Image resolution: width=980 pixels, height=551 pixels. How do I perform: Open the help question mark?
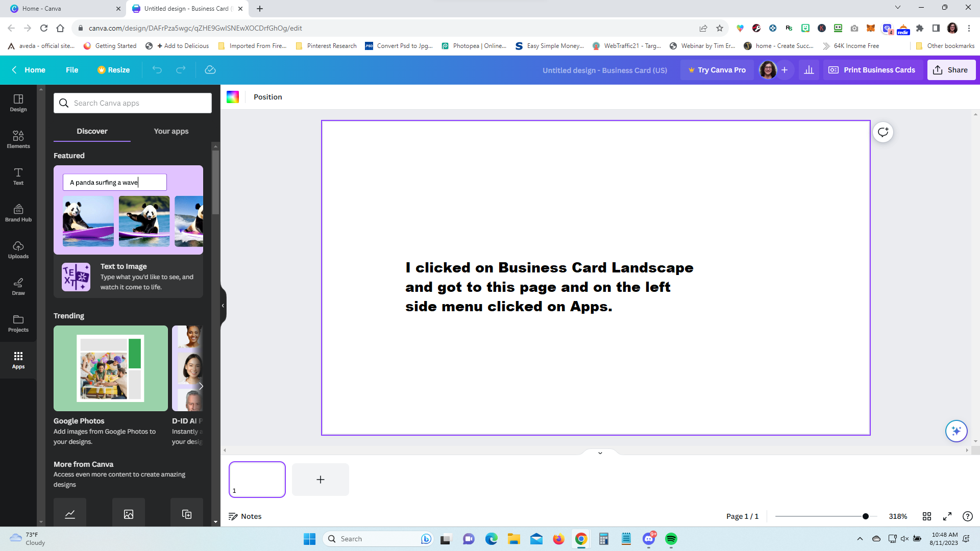[x=967, y=516]
